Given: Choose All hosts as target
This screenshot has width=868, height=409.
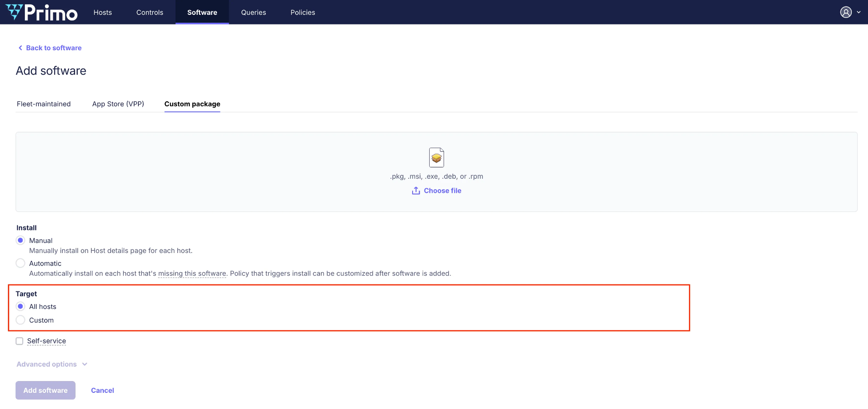Looking at the screenshot, I should pyautogui.click(x=21, y=306).
